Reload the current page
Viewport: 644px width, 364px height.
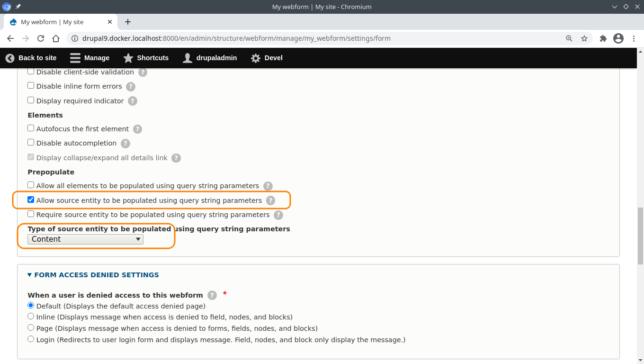pos(41,38)
